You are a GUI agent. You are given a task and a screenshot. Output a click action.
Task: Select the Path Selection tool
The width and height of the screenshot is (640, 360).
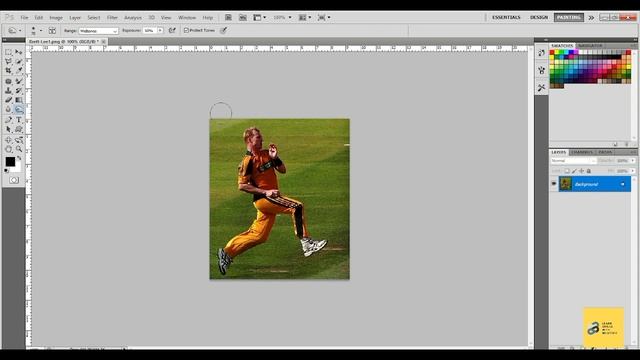(8, 129)
